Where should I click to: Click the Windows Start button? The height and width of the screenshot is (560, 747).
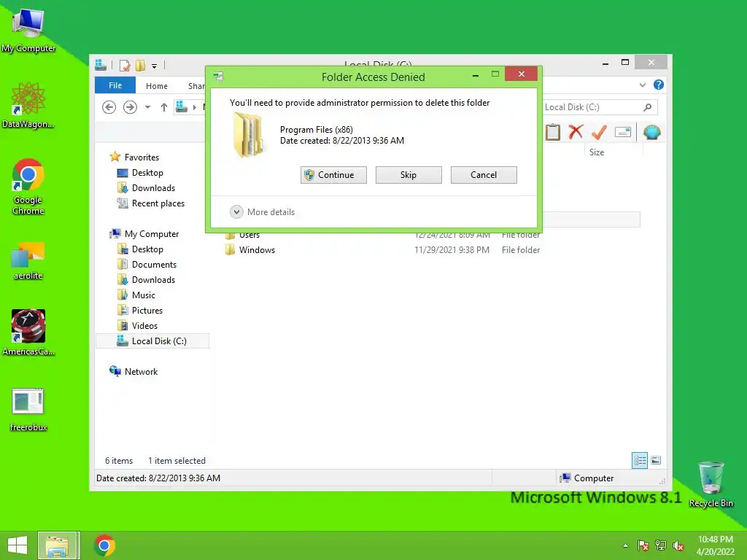(18, 545)
